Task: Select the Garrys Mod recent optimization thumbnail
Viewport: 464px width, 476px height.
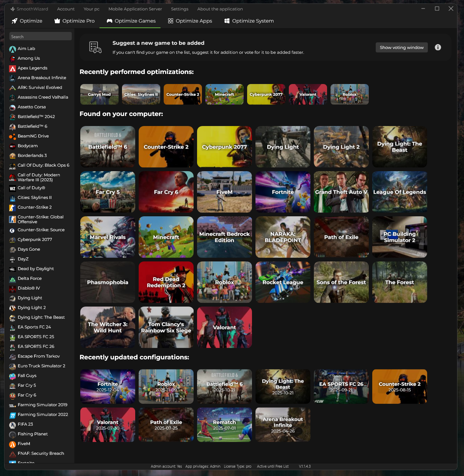Action: point(99,94)
